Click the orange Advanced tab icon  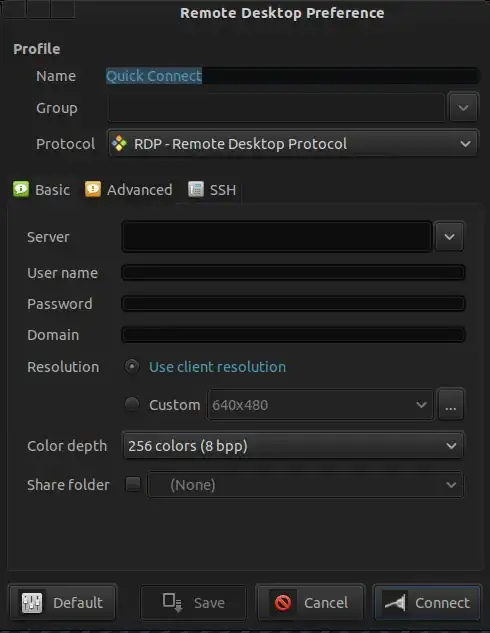pos(92,189)
